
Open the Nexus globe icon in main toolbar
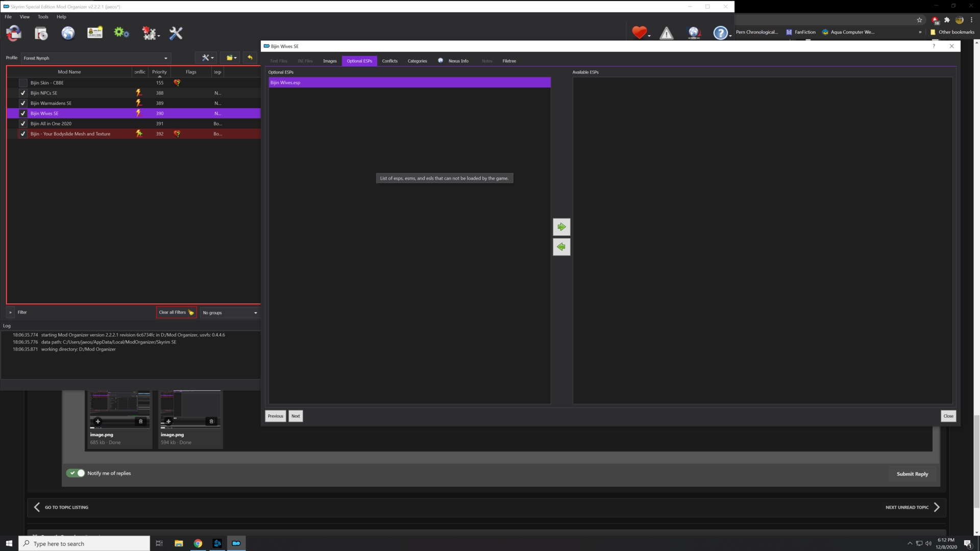[68, 33]
